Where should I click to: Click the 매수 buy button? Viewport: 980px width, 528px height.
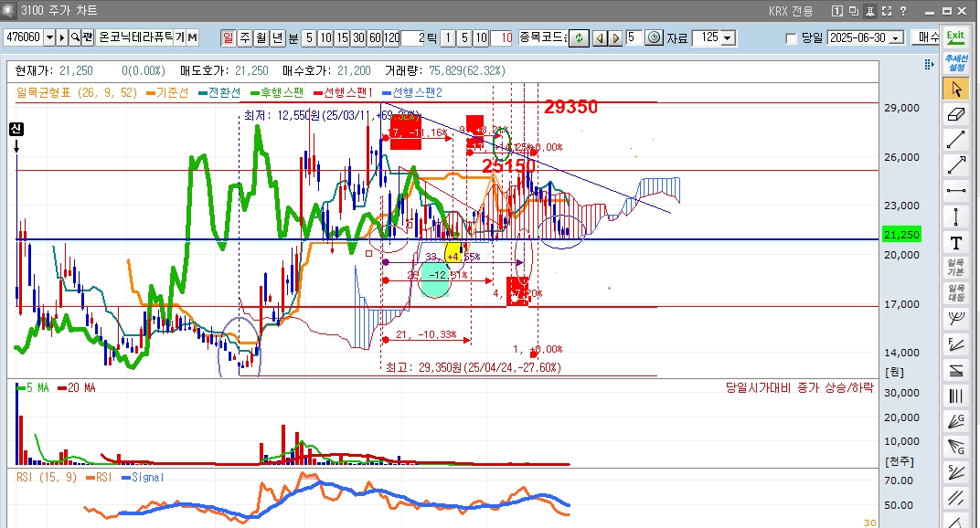coord(926,37)
